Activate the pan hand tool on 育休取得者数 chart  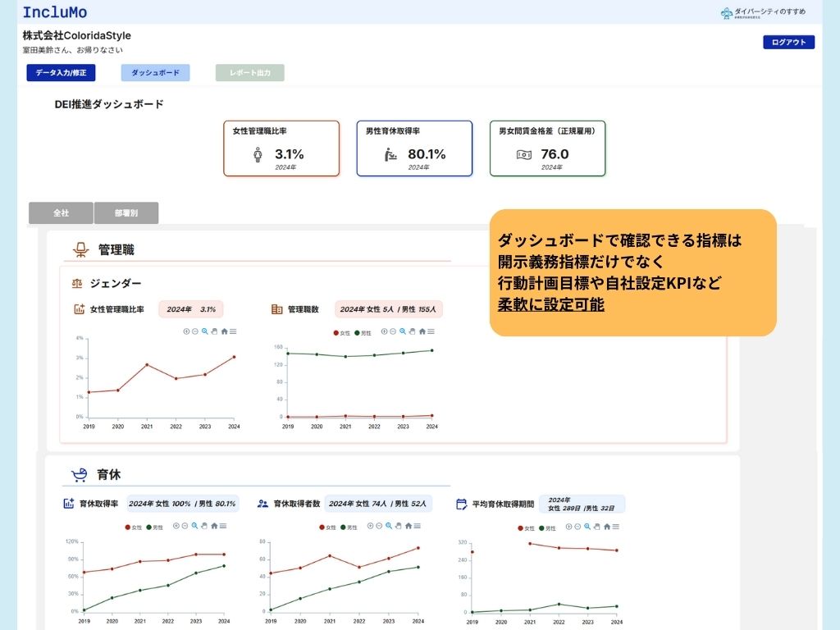pyautogui.click(x=398, y=526)
